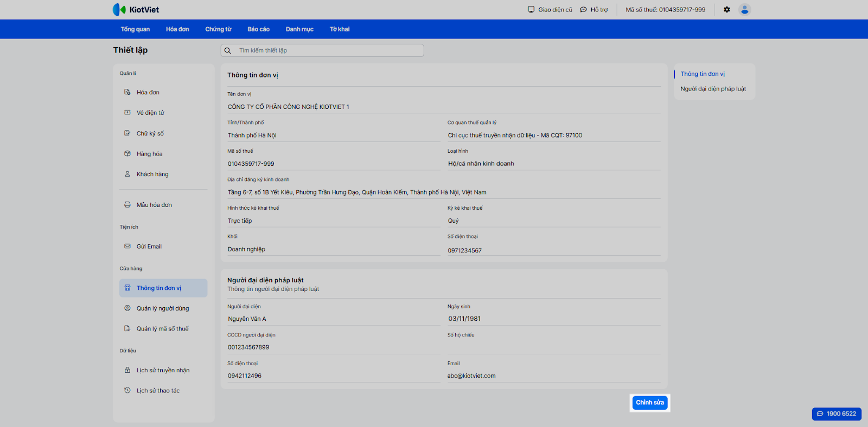Screen dimensions: 868x427
Task: Go to Hàng hóa sidebar item
Action: click(x=149, y=154)
